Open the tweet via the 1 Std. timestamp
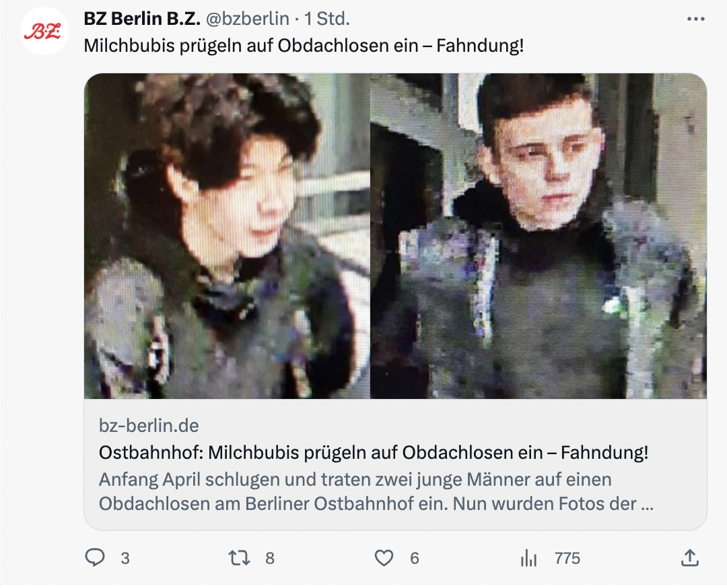Screen dimensions: 727x588 327,19
